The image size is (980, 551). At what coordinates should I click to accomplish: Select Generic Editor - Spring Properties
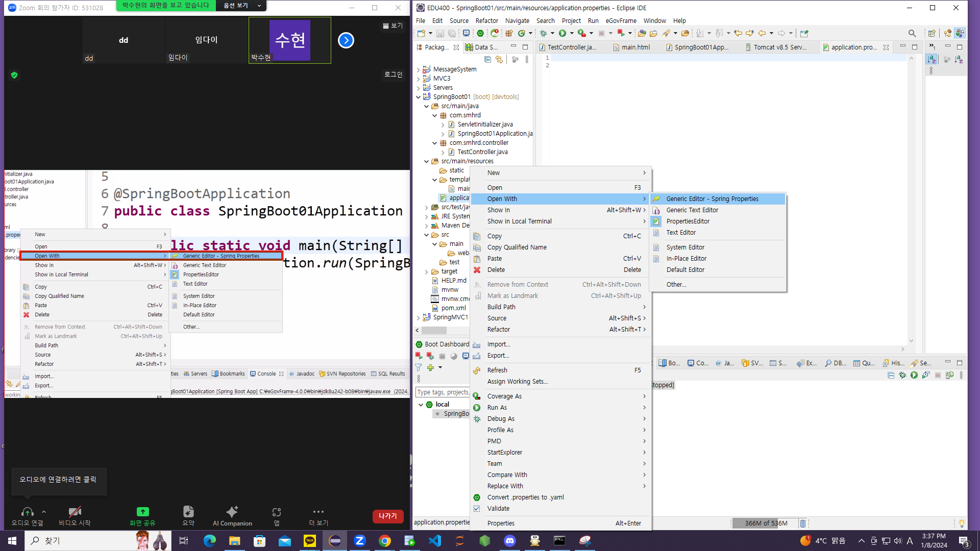[x=712, y=199]
